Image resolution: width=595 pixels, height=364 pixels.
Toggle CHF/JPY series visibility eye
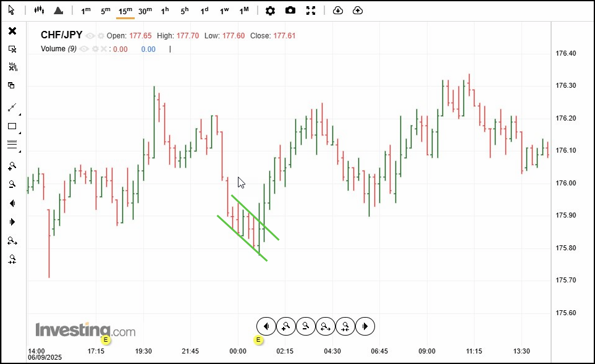click(x=90, y=36)
